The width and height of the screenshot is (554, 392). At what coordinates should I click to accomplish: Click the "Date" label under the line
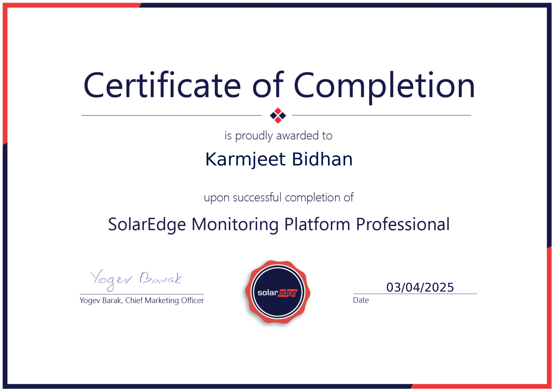(x=361, y=300)
